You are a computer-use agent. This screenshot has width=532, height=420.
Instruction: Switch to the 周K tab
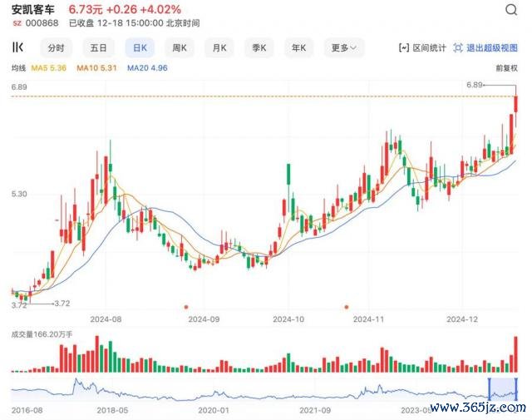click(180, 48)
